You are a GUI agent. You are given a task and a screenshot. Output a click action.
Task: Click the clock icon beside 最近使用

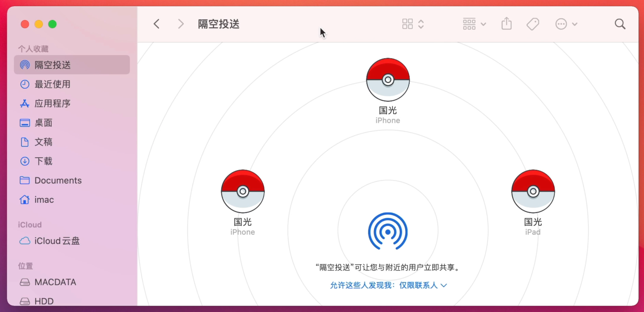click(x=25, y=84)
